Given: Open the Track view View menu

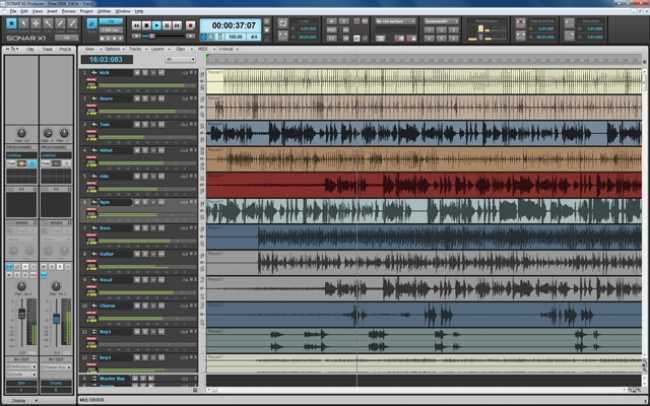Looking at the screenshot, I should [90, 49].
